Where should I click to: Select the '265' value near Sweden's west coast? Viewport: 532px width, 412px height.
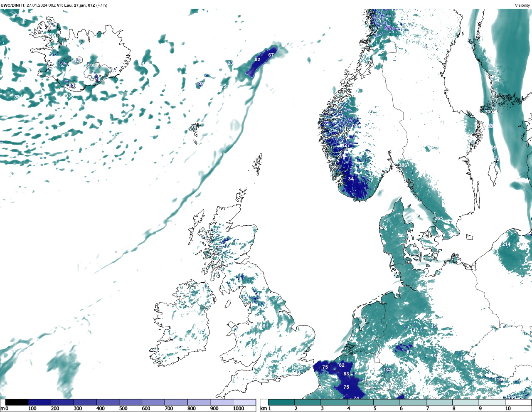438,219
